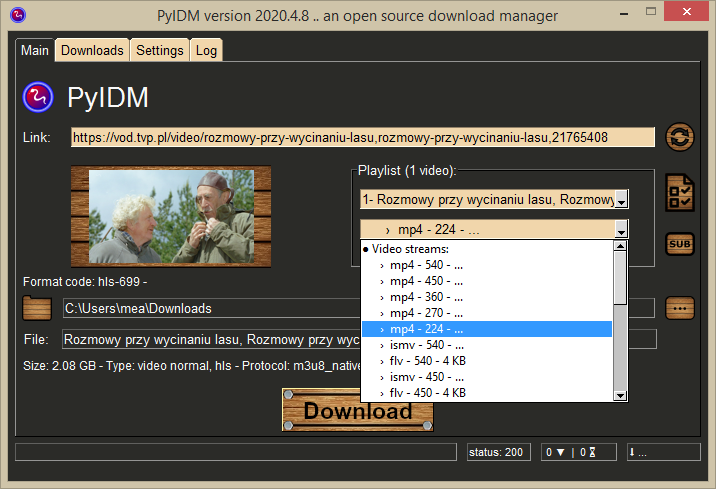Select ismv - 540 stream

tap(487, 345)
